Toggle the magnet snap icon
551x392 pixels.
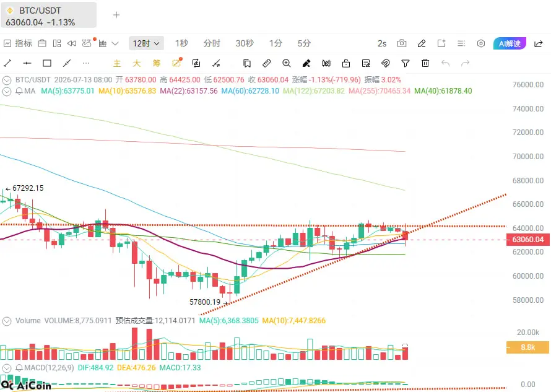(x=386, y=63)
